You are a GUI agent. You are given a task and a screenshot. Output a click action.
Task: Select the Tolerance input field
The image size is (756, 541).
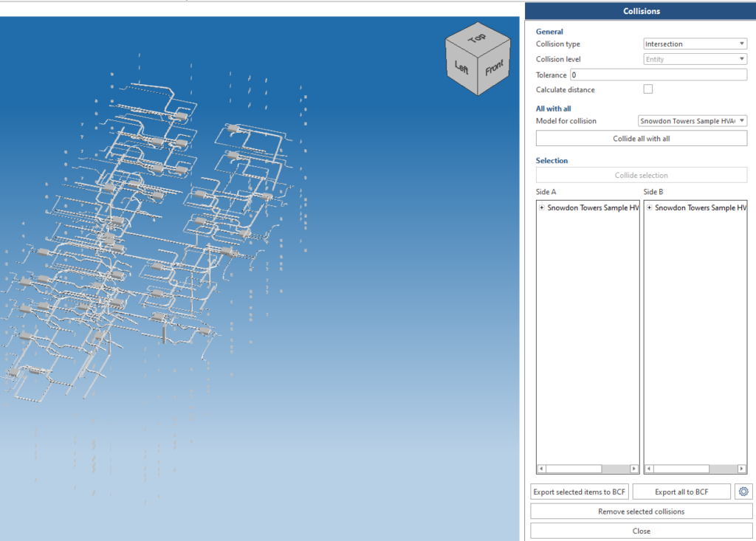pyautogui.click(x=657, y=74)
